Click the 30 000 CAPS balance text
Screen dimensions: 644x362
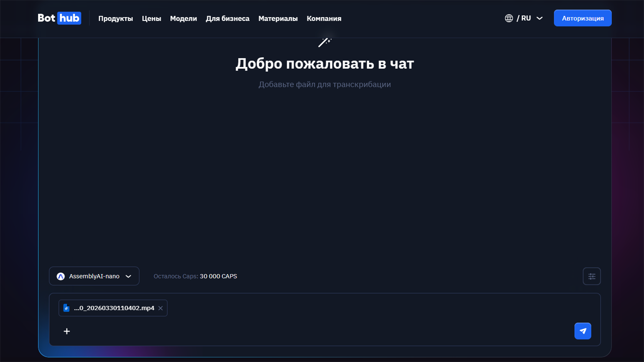click(x=218, y=276)
